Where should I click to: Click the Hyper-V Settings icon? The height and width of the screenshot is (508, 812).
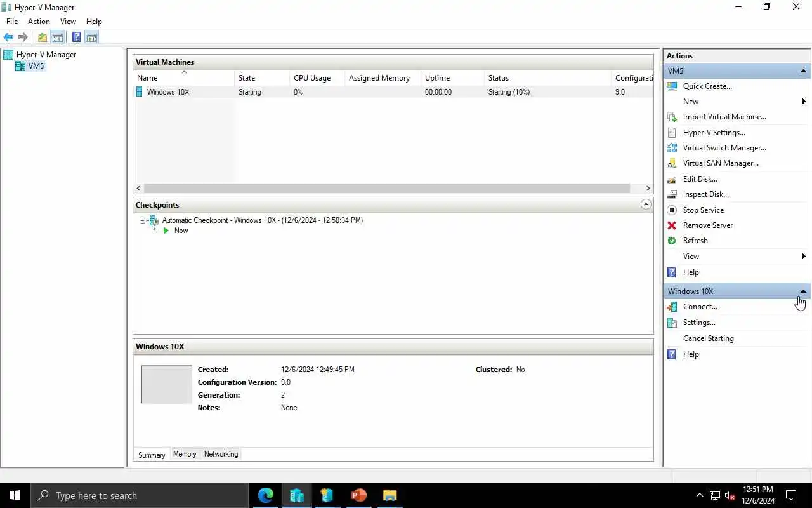(x=672, y=133)
